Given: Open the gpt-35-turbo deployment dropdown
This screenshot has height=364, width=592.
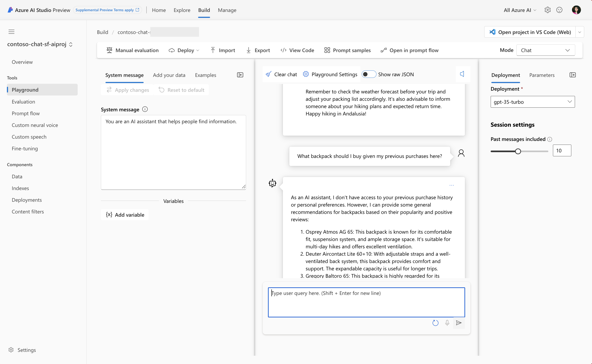Looking at the screenshot, I should 532,102.
